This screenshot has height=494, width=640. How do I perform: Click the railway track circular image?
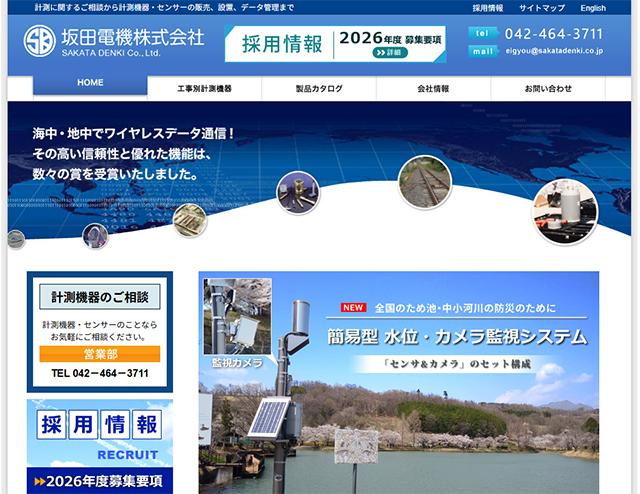424,181
